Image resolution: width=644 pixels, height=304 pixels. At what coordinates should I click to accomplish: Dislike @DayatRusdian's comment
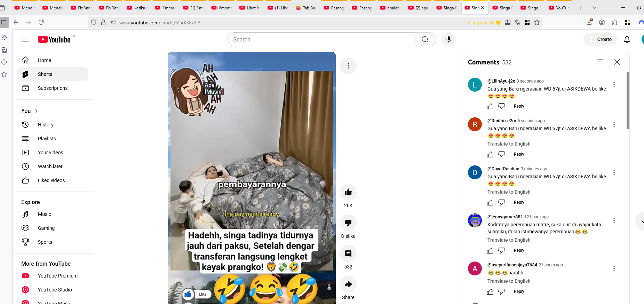[x=501, y=202]
